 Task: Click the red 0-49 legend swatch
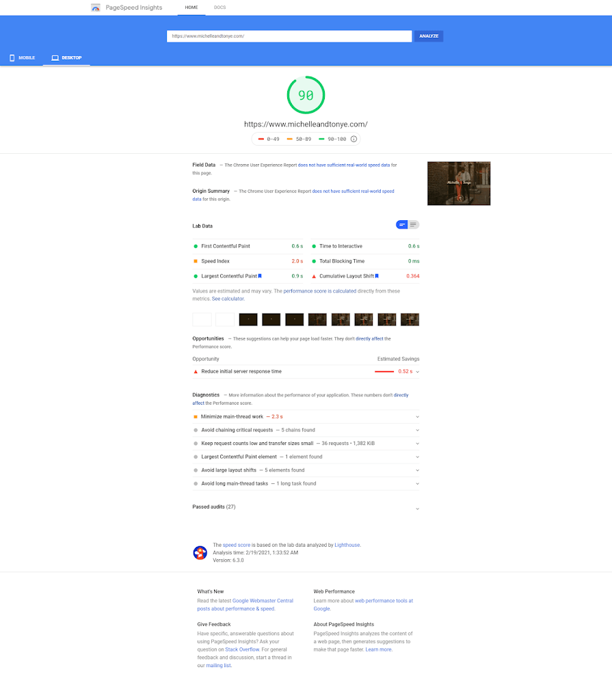(261, 139)
